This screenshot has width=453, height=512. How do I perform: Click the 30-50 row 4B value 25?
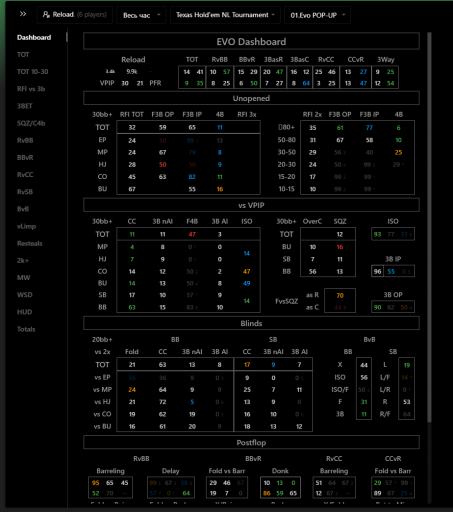398,152
